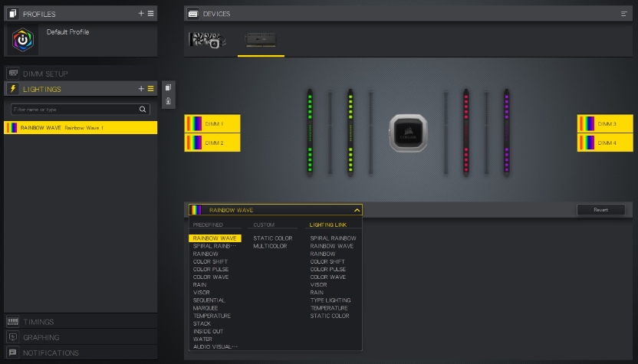Select the DIMM 2 label
This screenshot has height=364, width=638.
point(212,143)
